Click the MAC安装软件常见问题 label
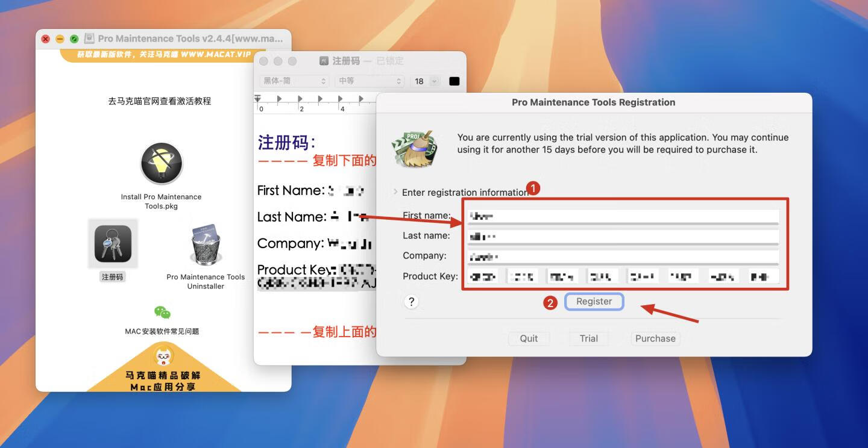This screenshot has width=868, height=448. [162, 331]
